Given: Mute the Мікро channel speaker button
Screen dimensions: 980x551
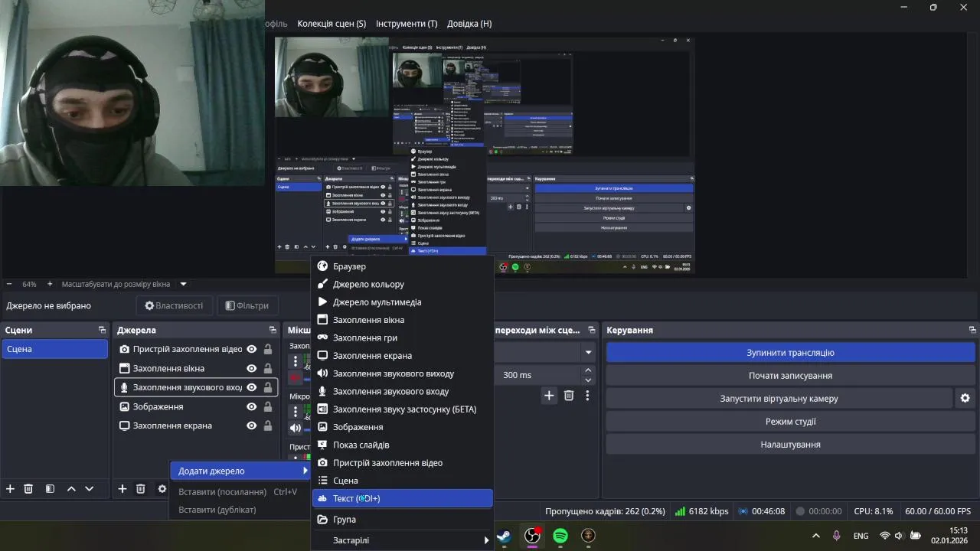Looking at the screenshot, I should click(296, 428).
